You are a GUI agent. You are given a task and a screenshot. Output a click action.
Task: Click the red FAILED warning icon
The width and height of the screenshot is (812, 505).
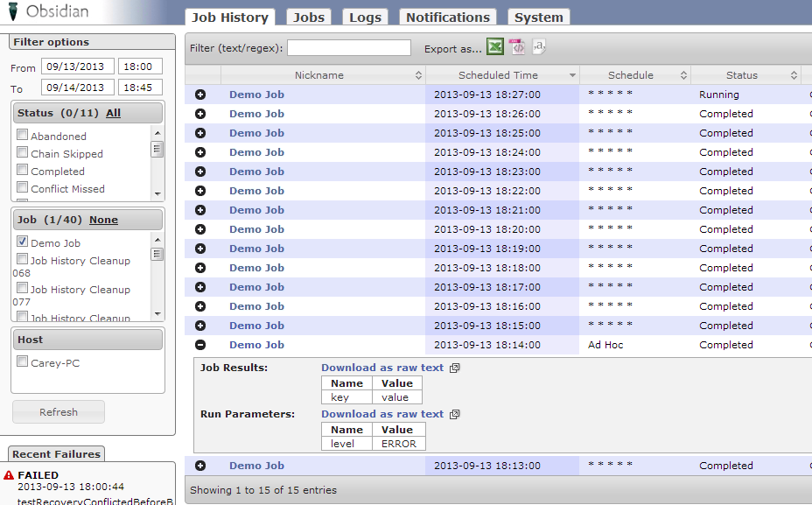(9, 475)
